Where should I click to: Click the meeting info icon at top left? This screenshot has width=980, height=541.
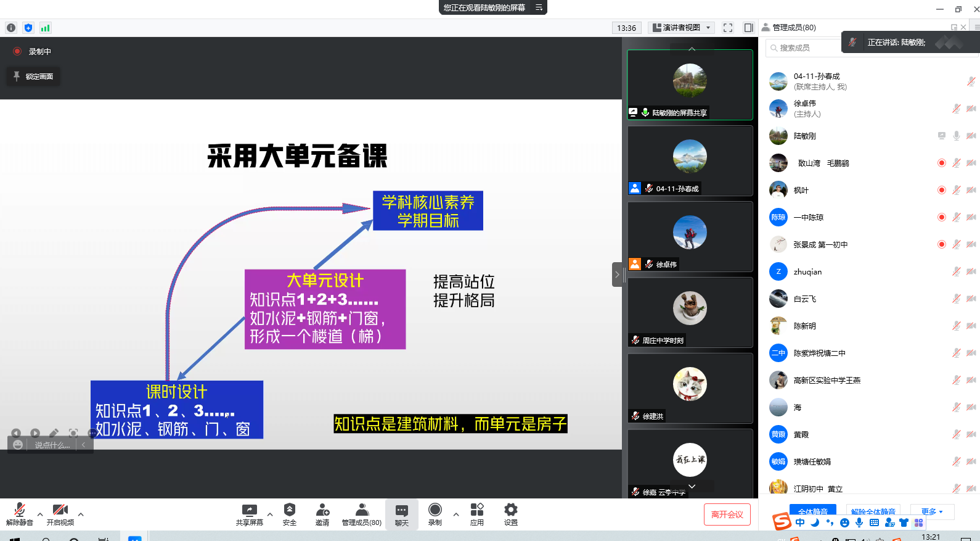click(x=11, y=28)
